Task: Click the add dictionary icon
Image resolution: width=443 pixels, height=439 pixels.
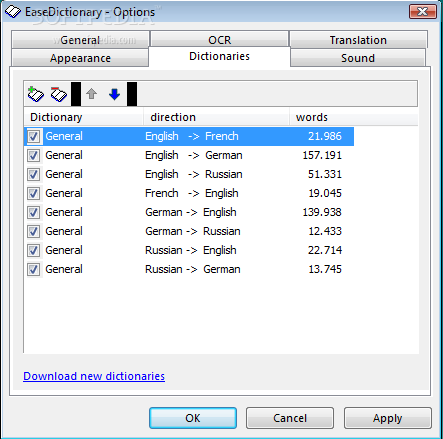Action: tap(35, 94)
